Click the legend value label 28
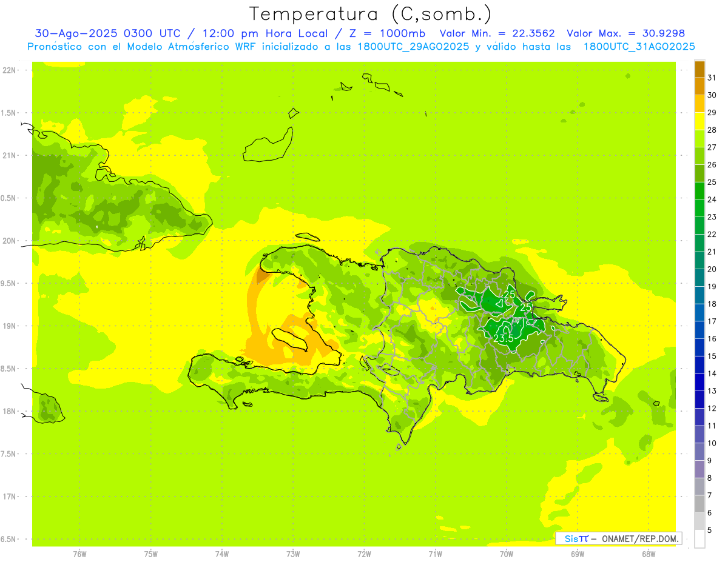 [x=712, y=130]
